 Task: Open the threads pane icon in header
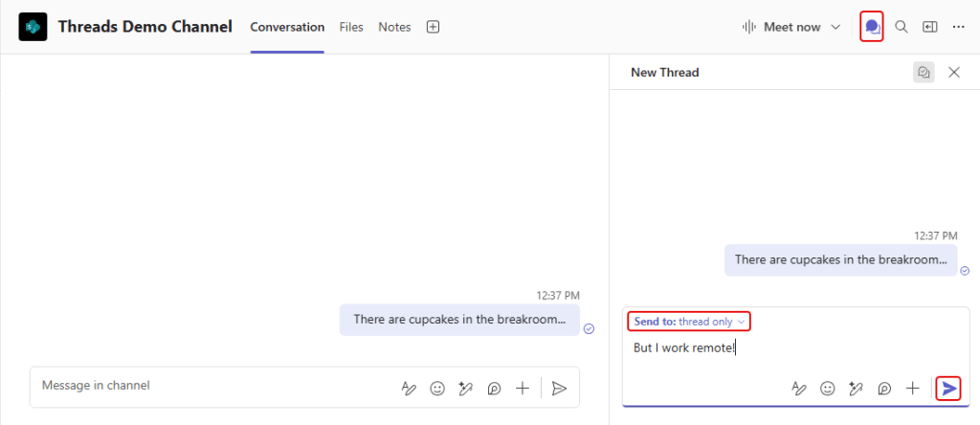pyautogui.click(x=872, y=27)
